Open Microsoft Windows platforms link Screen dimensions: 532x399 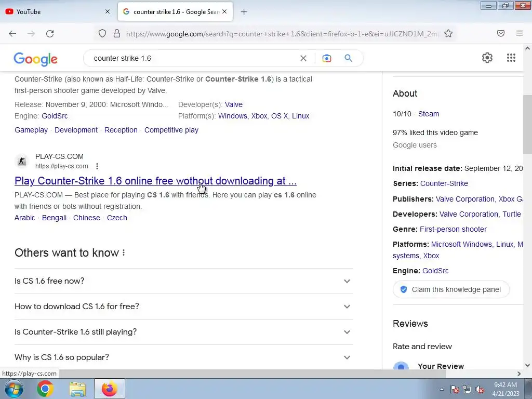[461, 244]
